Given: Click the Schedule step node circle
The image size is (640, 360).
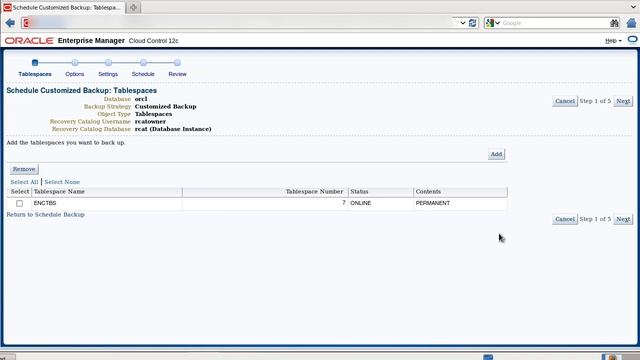Looking at the screenshot, I should 143,63.
